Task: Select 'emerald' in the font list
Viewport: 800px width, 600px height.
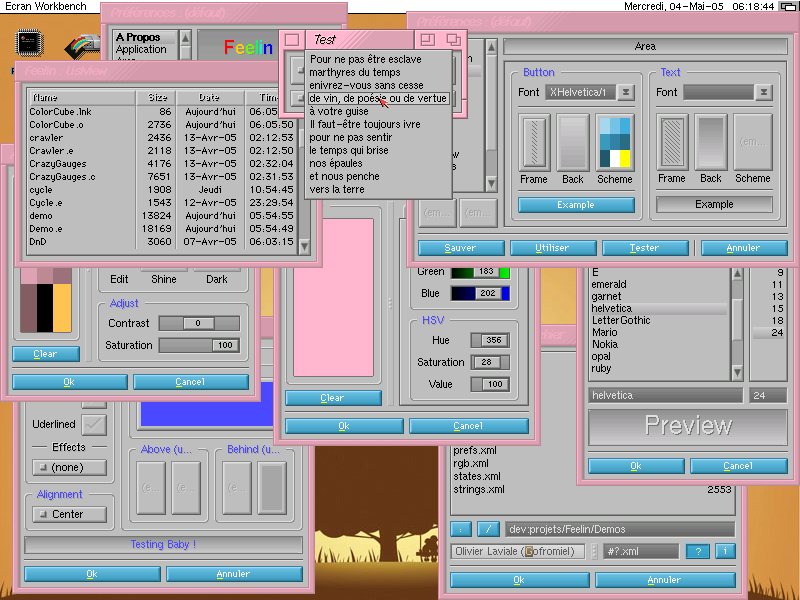Action: (659, 284)
